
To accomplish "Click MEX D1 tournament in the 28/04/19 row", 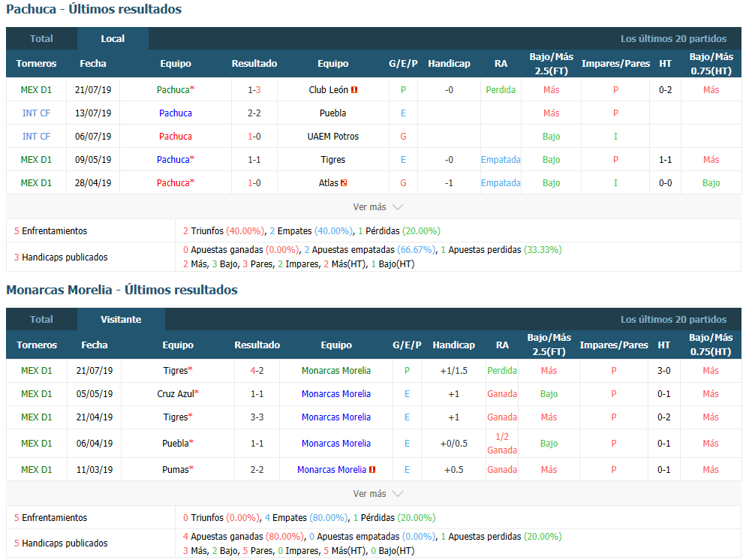I will (36, 183).
